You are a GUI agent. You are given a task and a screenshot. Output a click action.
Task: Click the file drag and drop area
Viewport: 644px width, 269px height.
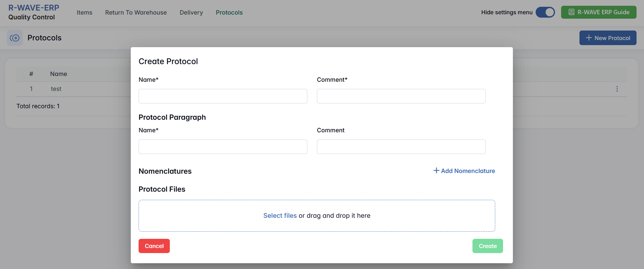click(317, 216)
